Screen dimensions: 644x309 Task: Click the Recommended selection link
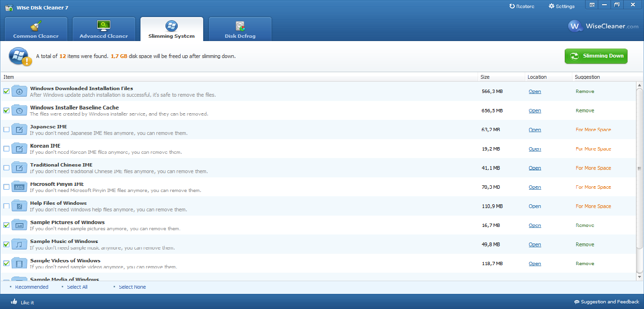(32, 287)
